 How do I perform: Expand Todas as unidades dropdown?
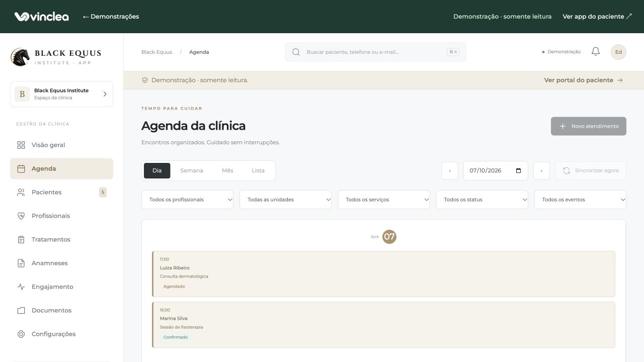point(286,200)
